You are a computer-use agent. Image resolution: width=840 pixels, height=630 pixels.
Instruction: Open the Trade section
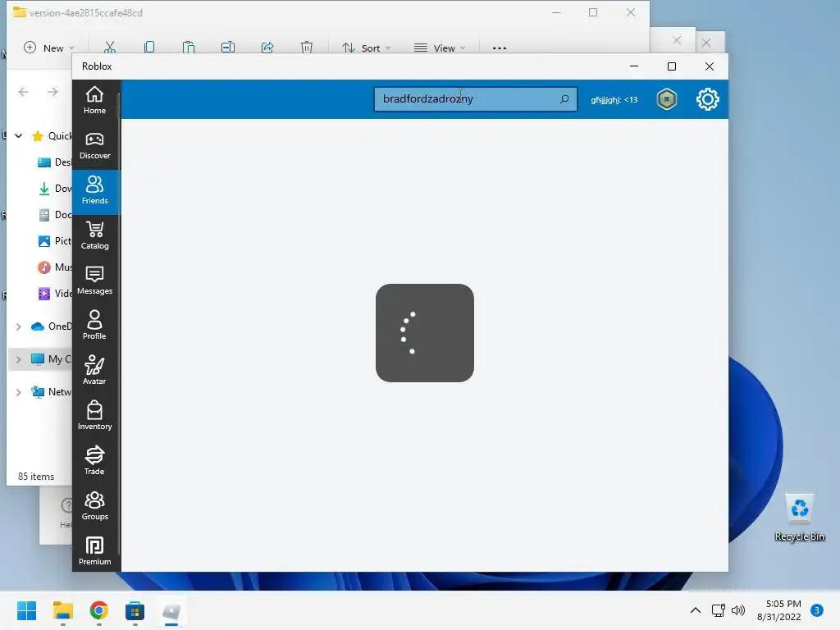pos(95,461)
